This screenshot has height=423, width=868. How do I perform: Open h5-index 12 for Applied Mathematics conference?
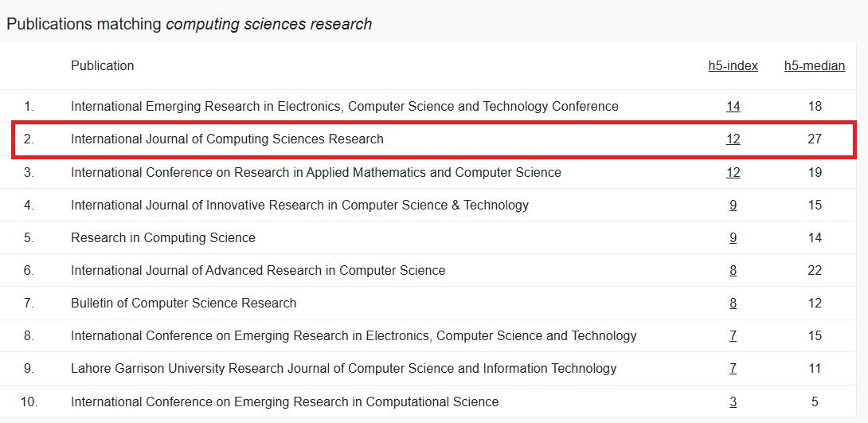[x=733, y=172]
